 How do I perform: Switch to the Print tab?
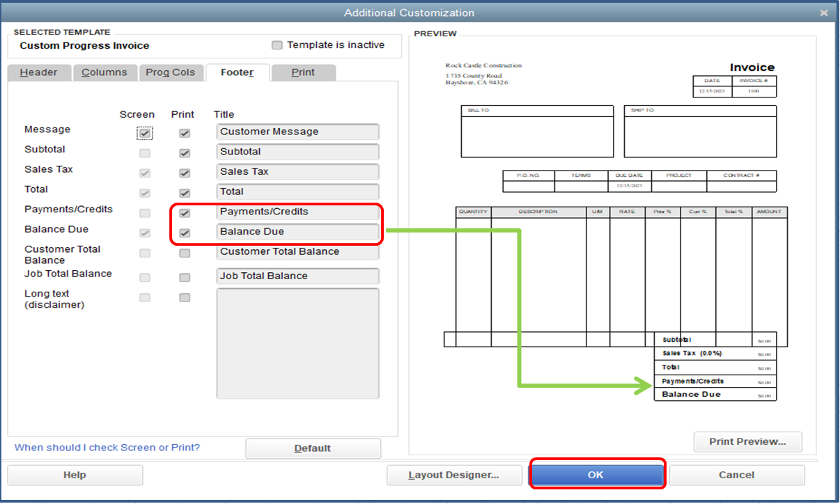click(x=303, y=72)
